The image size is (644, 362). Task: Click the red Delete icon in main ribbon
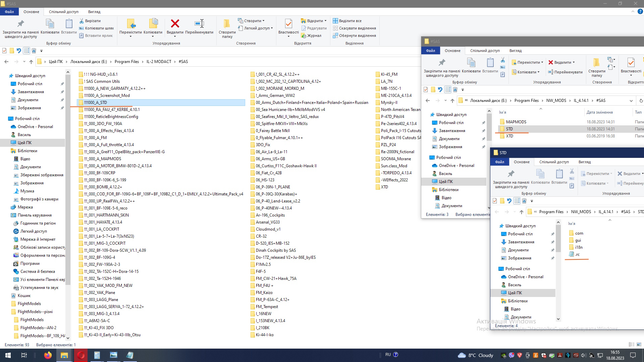[175, 24]
